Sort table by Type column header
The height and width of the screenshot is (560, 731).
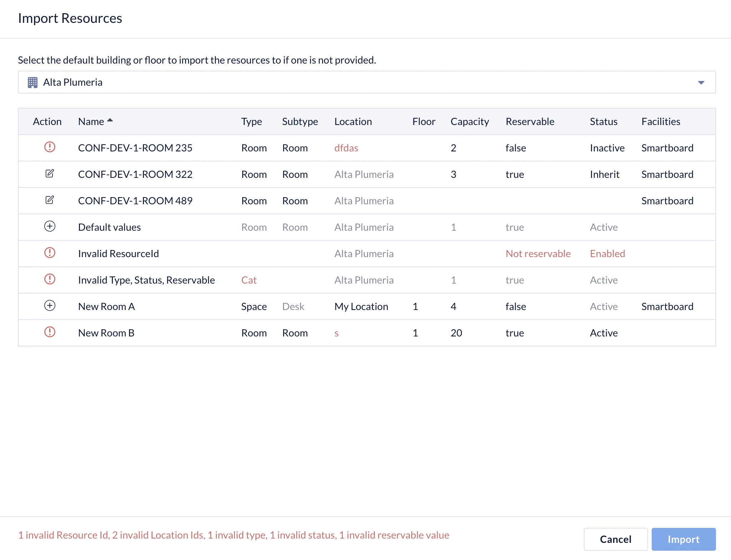[x=251, y=122]
